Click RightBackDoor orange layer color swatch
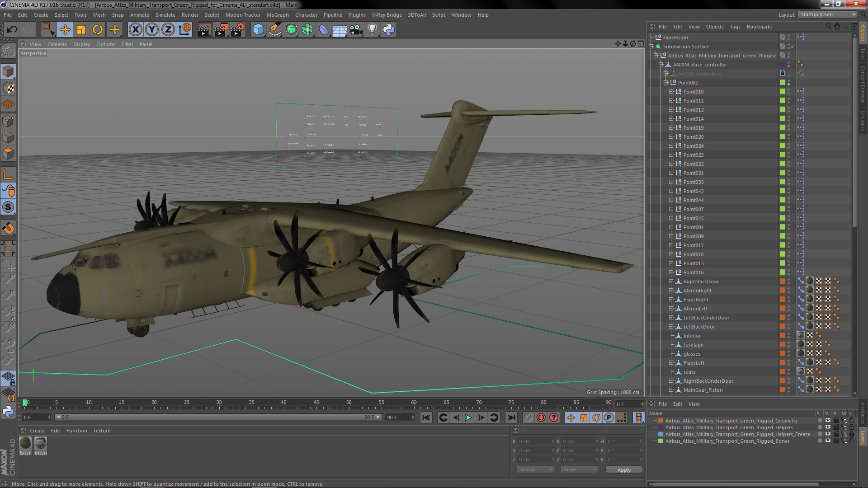The image size is (868, 488). pos(783,282)
